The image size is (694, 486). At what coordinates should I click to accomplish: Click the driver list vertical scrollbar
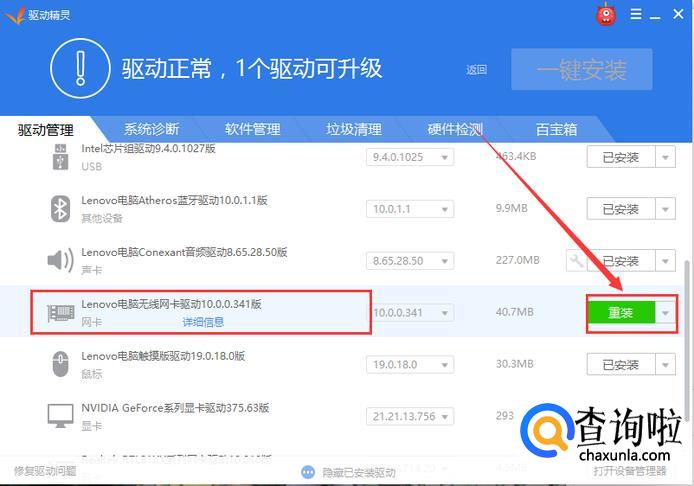pyautogui.click(x=686, y=341)
